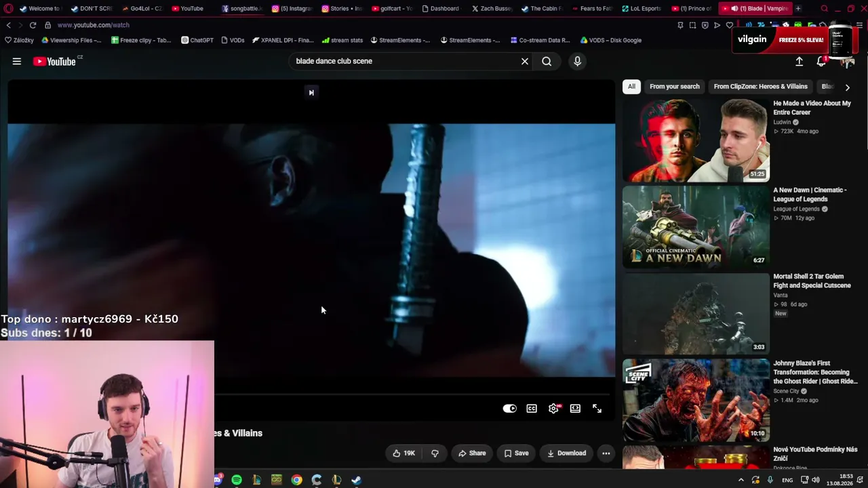Viewport: 868px width, 488px height.
Task: Toggle subtitles with the CC button
Action: 532,408
